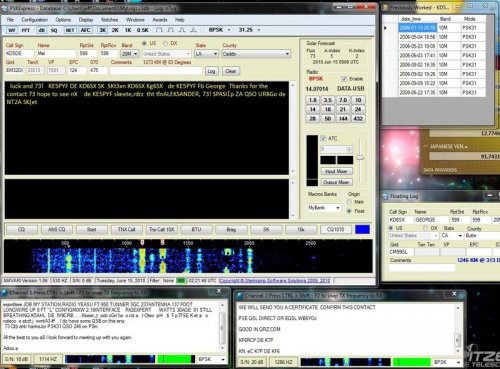Tune radio to 28 MHz band
This screenshot has width=500, height=369.
click(x=313, y=119)
